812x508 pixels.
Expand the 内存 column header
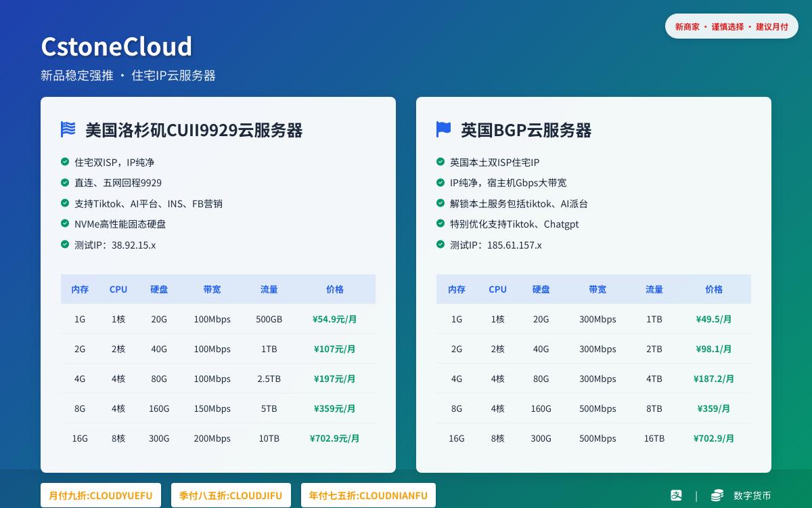click(x=80, y=289)
